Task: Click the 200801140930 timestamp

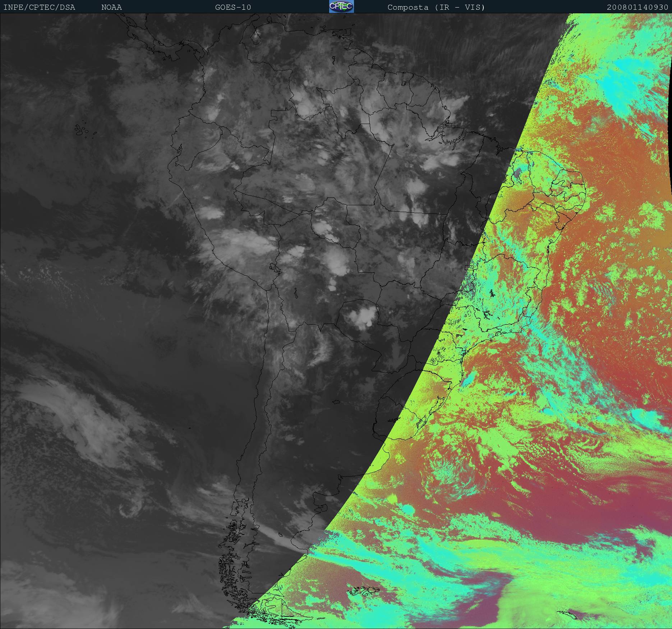Action: click(638, 7)
